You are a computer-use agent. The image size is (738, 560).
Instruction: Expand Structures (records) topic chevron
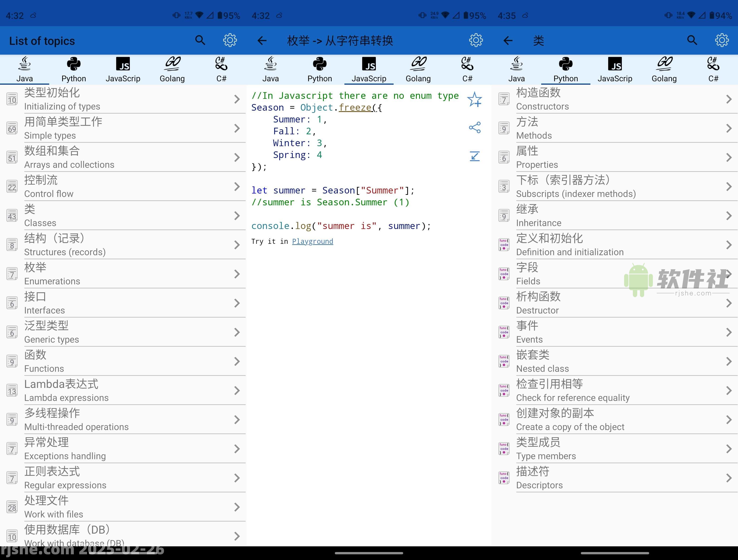click(237, 245)
